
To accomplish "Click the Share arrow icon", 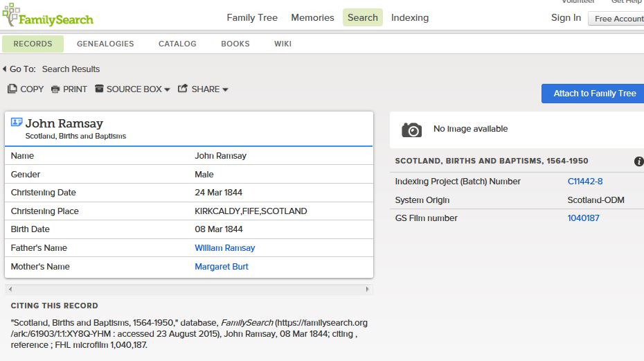I will point(183,89).
